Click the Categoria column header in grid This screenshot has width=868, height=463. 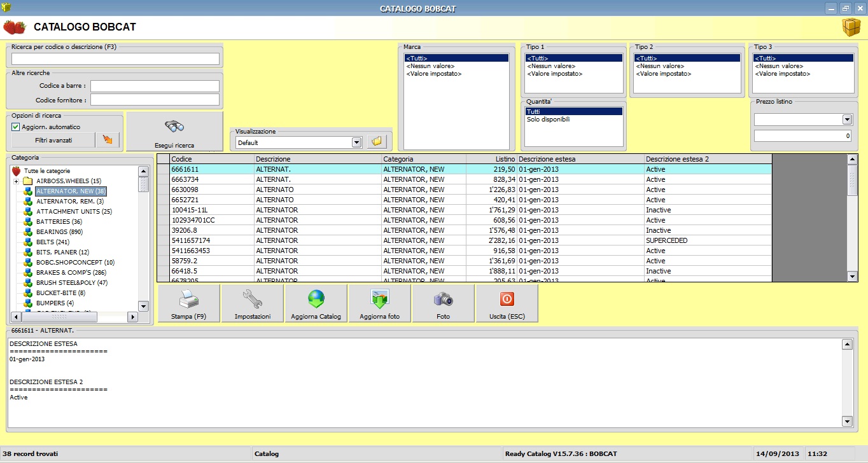point(424,159)
